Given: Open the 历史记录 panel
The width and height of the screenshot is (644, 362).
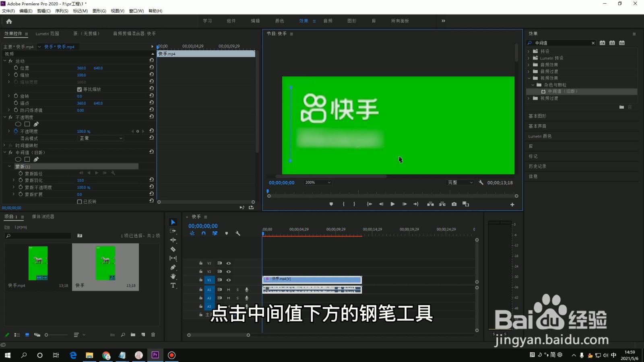Looking at the screenshot, I should pyautogui.click(x=537, y=166).
